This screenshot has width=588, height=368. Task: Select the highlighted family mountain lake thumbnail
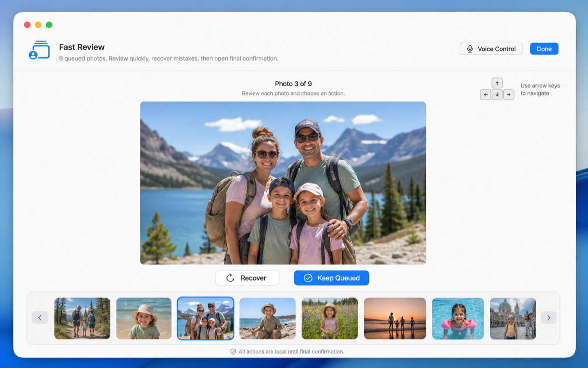[x=205, y=318]
